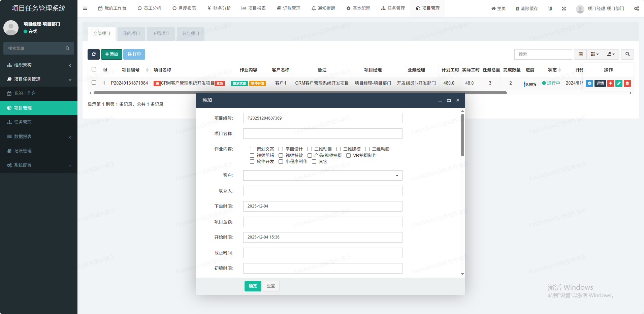Click the magnifier advanced search icon on the right

point(627,54)
